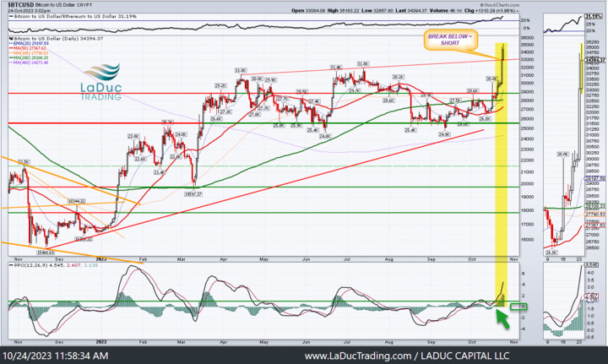Click 2023 label on price chart axis
The height and width of the screenshot is (364, 608).
click(x=101, y=258)
